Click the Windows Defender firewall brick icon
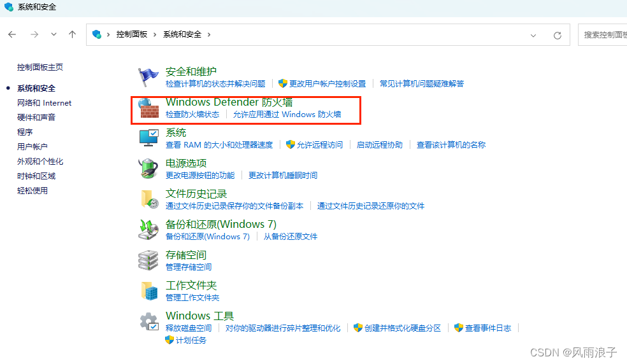The width and height of the screenshot is (627, 364). click(148, 108)
